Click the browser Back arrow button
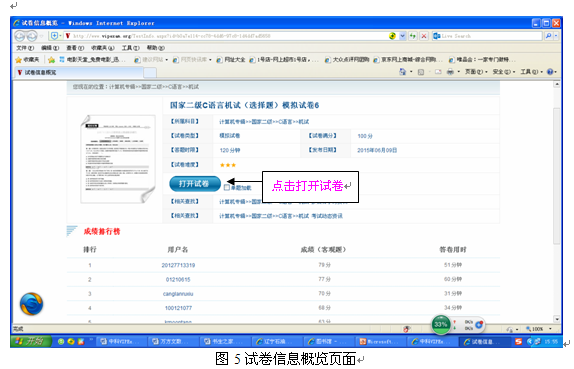The image size is (574, 369). [20, 36]
